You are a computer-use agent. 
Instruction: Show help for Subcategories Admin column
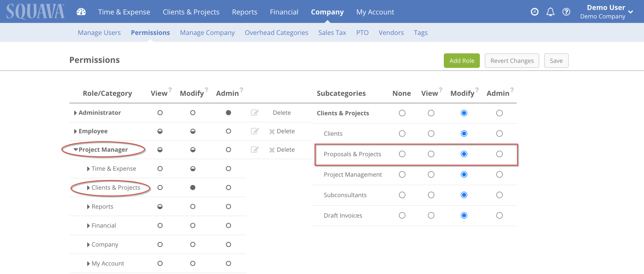coord(512,90)
